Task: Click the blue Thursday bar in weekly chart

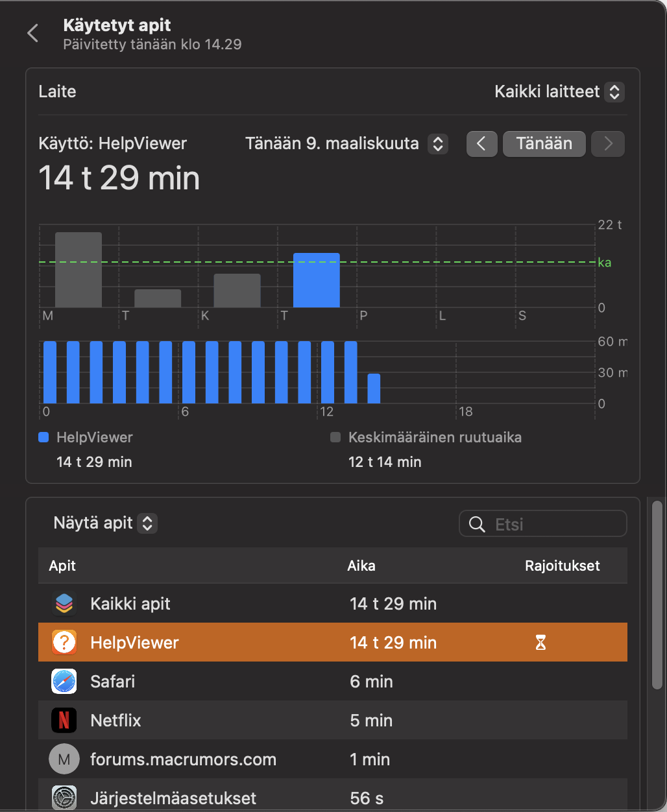Action: click(317, 280)
